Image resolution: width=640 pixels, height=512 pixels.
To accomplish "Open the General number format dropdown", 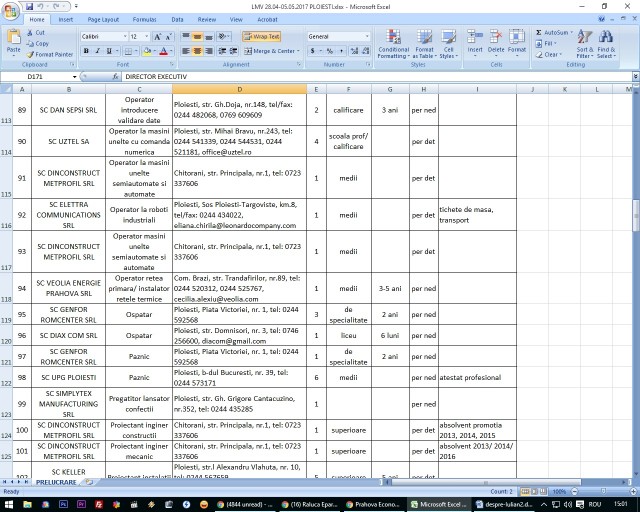I will (x=367, y=37).
